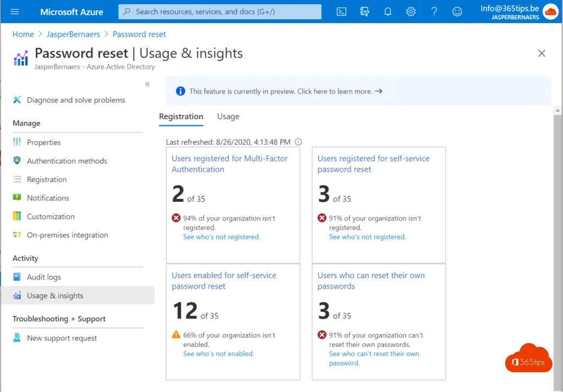Click the Last refreshed timestamp text
The width and height of the screenshot is (563, 392).
click(228, 142)
